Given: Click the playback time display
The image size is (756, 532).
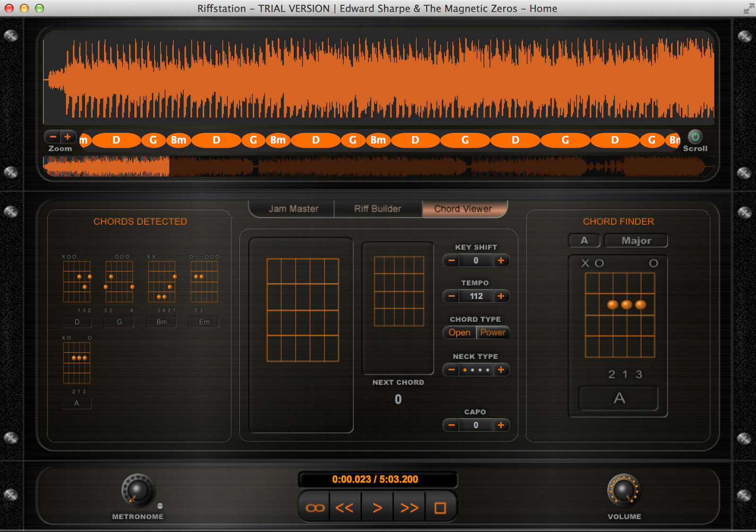Looking at the screenshot, I should [377, 479].
